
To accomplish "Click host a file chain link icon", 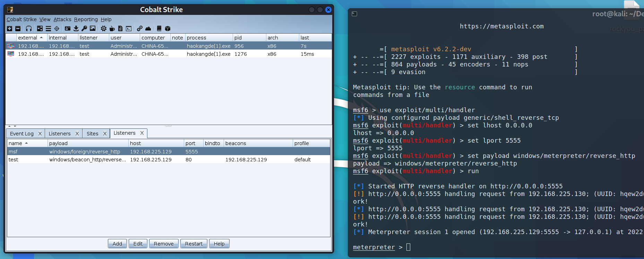I will click(139, 29).
